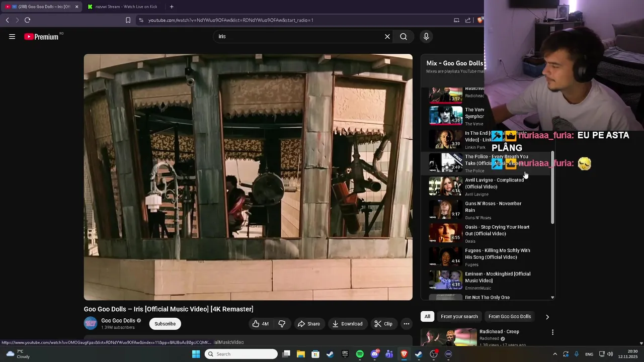Dislike the Iris video
Viewport: 644px width, 362px height.
tap(282, 324)
